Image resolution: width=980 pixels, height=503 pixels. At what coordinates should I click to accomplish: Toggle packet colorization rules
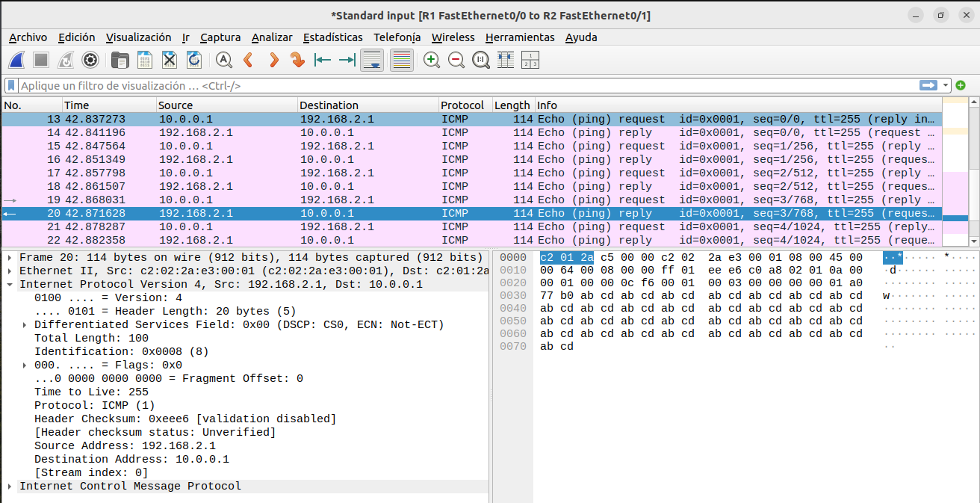pos(402,60)
